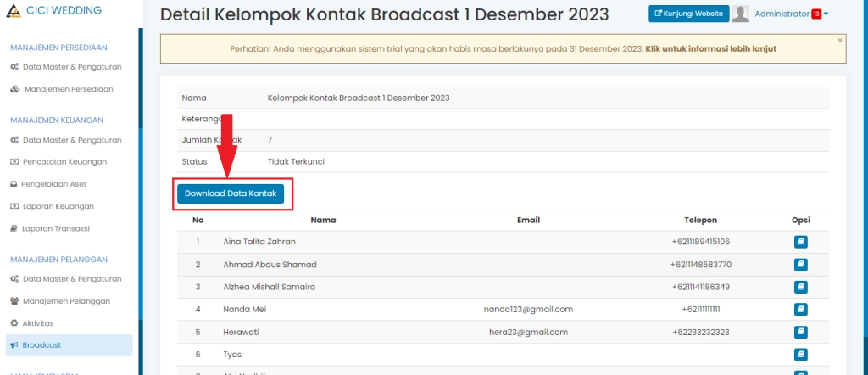The height and width of the screenshot is (375, 868).
Task: Click the name Ahmad Abdus Shamad
Action: [x=270, y=265]
